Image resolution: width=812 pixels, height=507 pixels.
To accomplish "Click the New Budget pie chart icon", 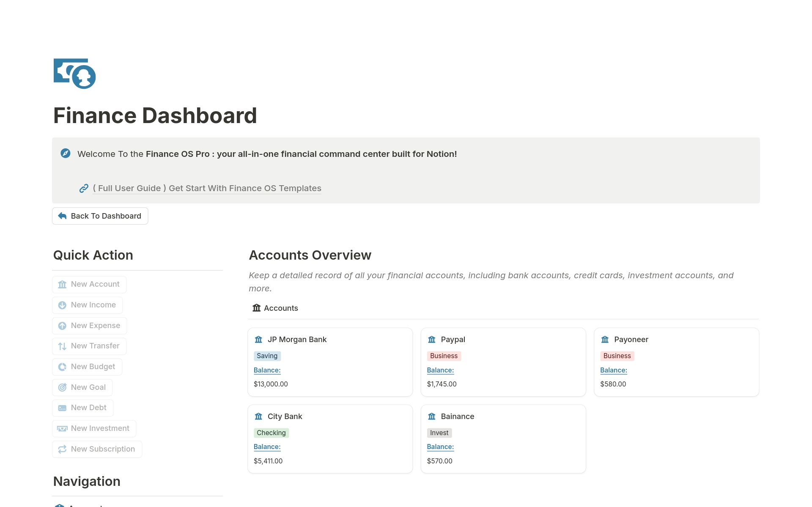I will pos(62,366).
